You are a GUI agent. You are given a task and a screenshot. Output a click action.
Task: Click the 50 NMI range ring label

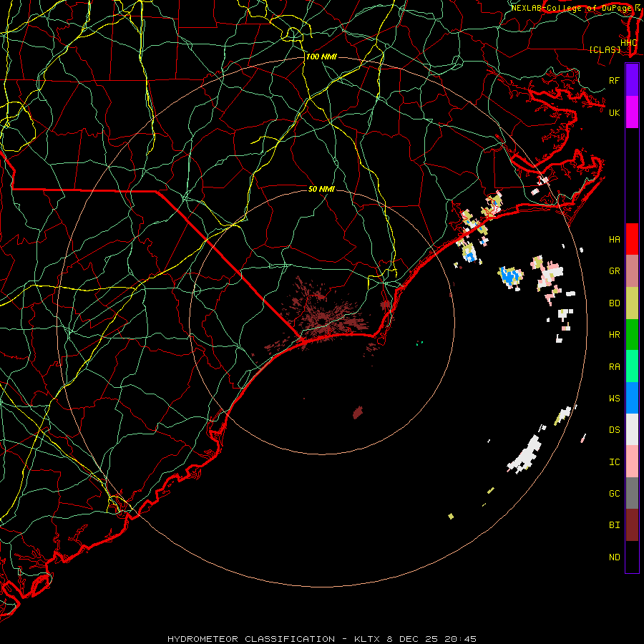point(321,189)
